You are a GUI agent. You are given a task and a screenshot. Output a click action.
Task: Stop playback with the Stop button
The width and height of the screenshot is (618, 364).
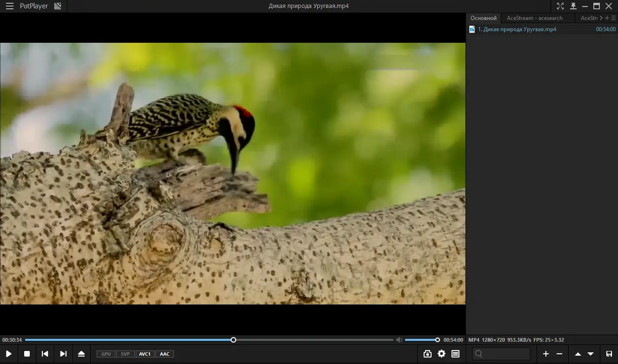click(x=27, y=354)
